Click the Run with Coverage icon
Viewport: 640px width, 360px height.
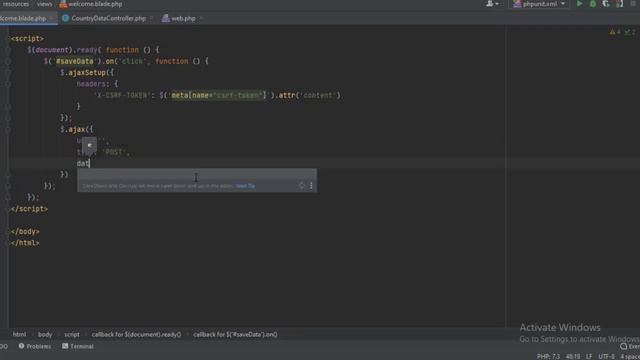coord(606,4)
